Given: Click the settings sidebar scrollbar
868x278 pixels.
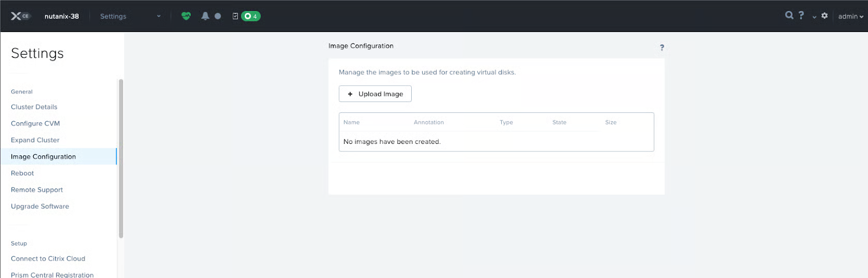Looking at the screenshot, I should pyautogui.click(x=121, y=157).
